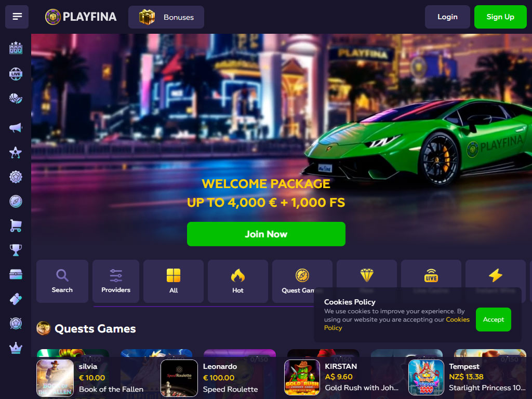Open the Providers filter
The width and height of the screenshot is (532, 399).
[x=116, y=281]
